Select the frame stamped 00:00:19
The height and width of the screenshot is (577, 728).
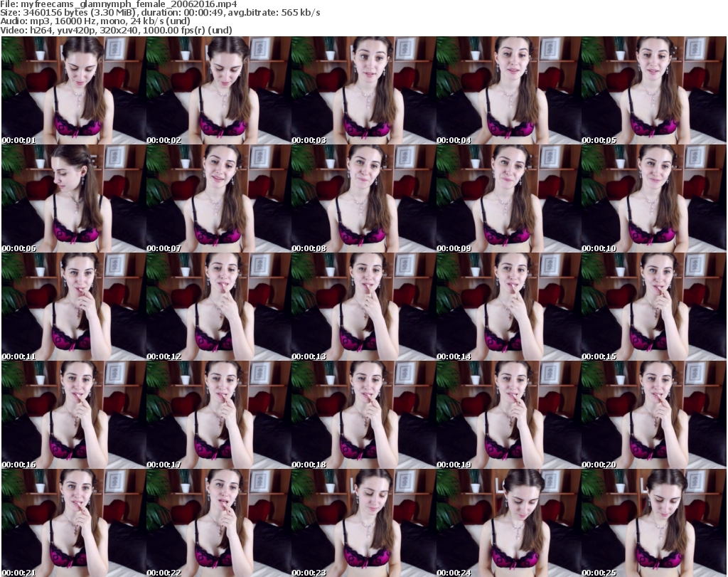[508, 415]
